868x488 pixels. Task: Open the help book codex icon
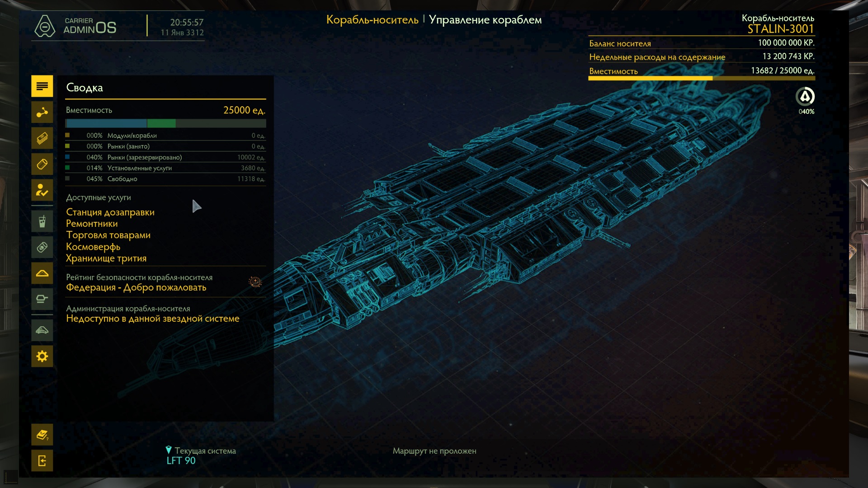[42, 435]
